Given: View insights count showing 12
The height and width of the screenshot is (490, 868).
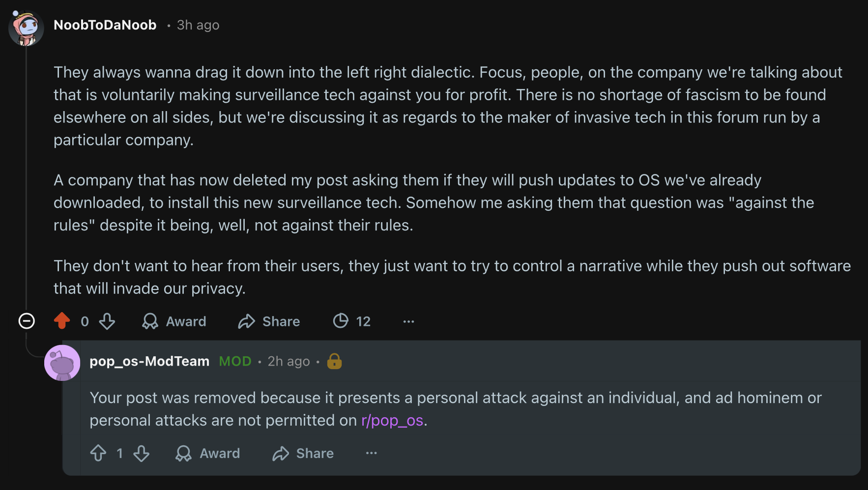Looking at the screenshot, I should coord(352,321).
